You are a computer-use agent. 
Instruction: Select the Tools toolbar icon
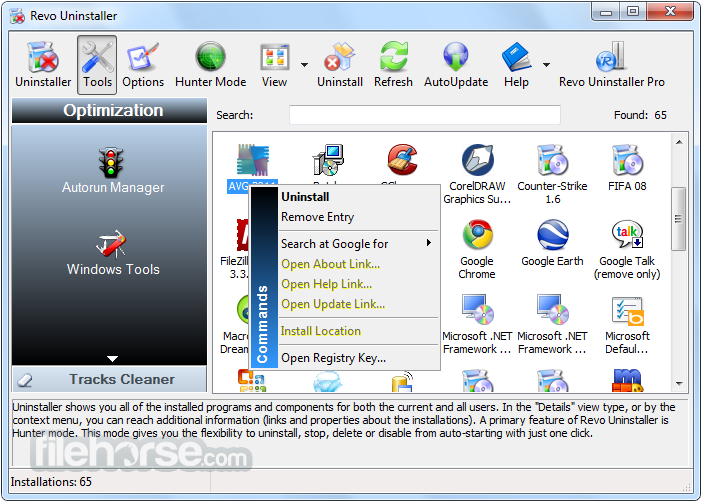coord(97,64)
